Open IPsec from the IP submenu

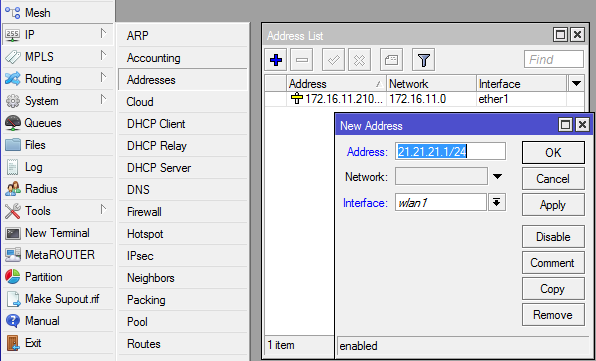183,256
